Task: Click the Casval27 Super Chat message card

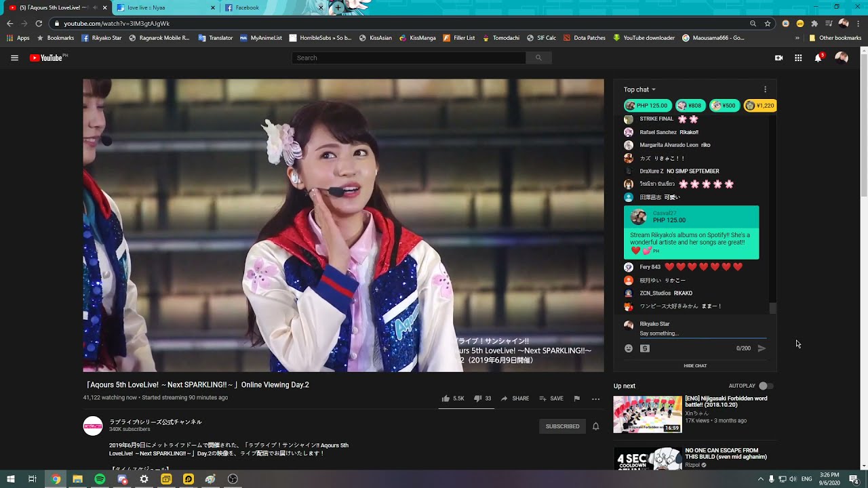Action: (691, 232)
